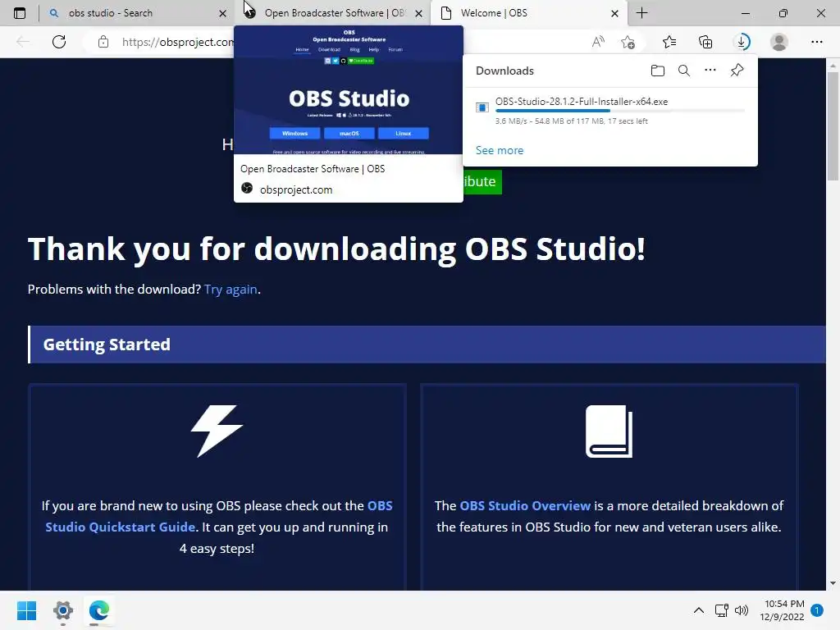Open network status tray icon
This screenshot has height=630, width=840.
[x=722, y=610]
